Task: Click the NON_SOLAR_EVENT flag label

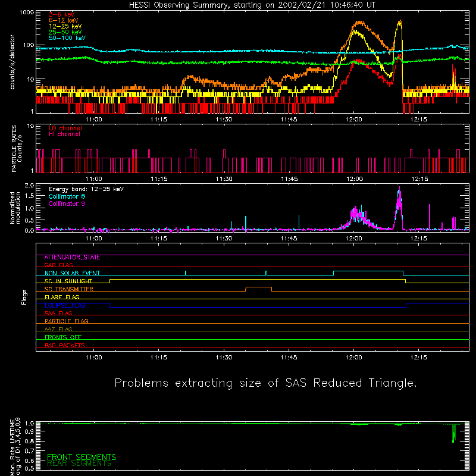Action: (x=72, y=273)
